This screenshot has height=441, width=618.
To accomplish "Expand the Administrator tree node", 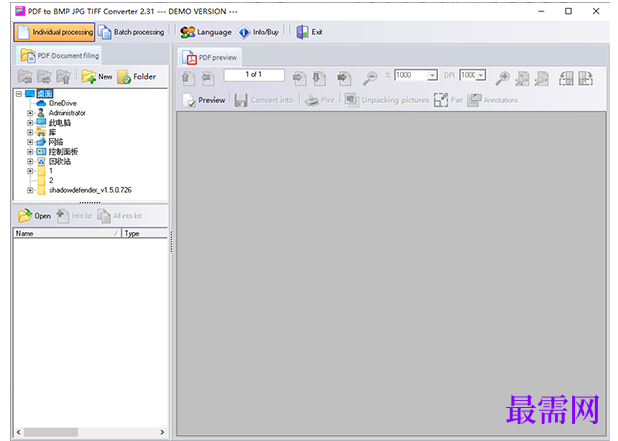I will [30, 113].
